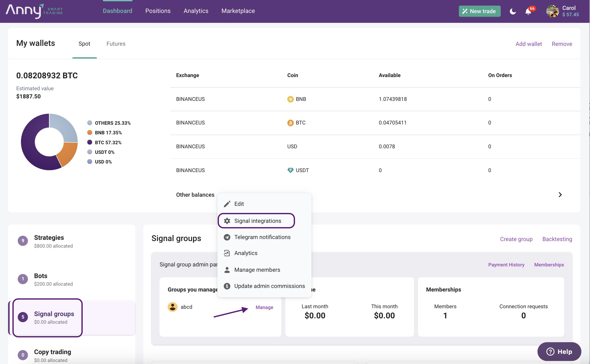Click Manage next to abcd group
Screen dimensions: 590x364
click(264, 307)
